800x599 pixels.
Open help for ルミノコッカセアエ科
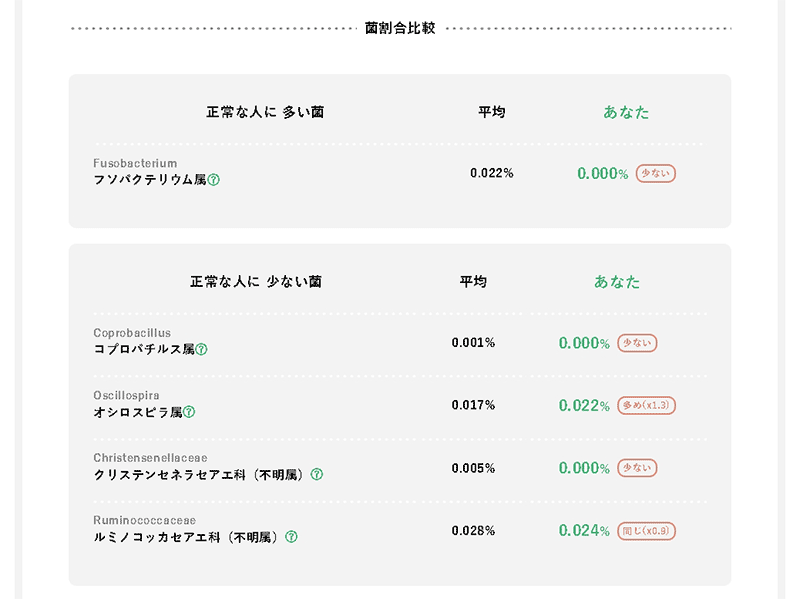coord(292,537)
